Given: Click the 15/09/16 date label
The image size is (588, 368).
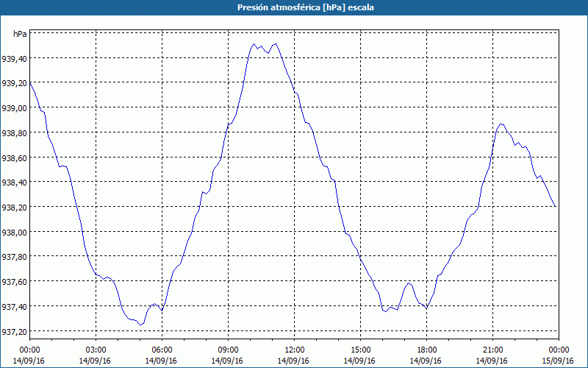Looking at the screenshot, I should click(x=559, y=361).
